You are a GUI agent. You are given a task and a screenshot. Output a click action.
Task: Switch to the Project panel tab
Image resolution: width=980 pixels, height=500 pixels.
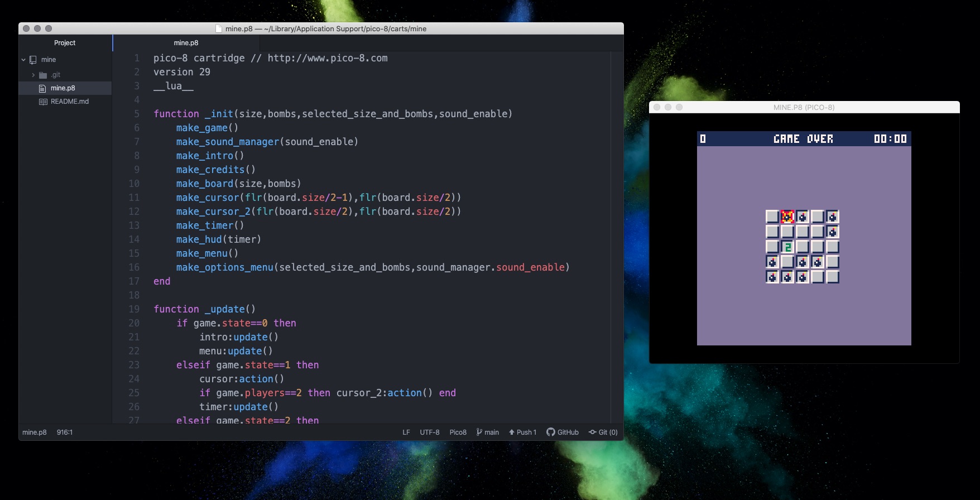click(x=65, y=43)
